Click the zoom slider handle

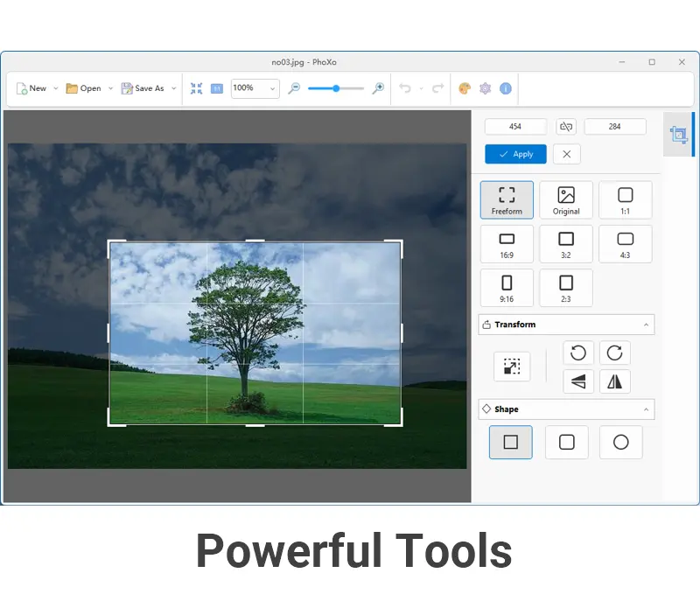pos(336,88)
